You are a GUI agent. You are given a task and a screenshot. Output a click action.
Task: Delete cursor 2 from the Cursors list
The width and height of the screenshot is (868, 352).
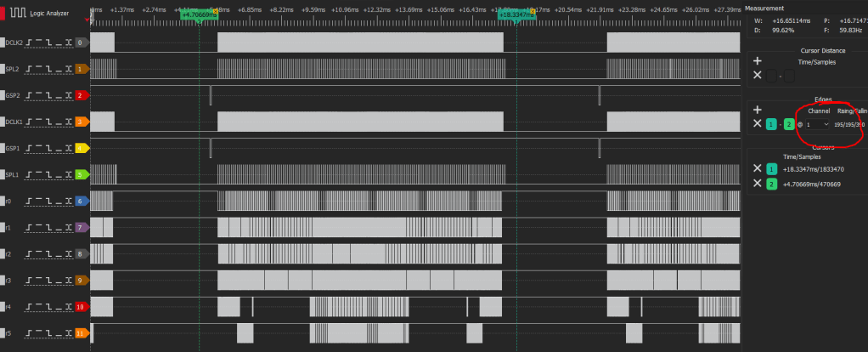(758, 184)
